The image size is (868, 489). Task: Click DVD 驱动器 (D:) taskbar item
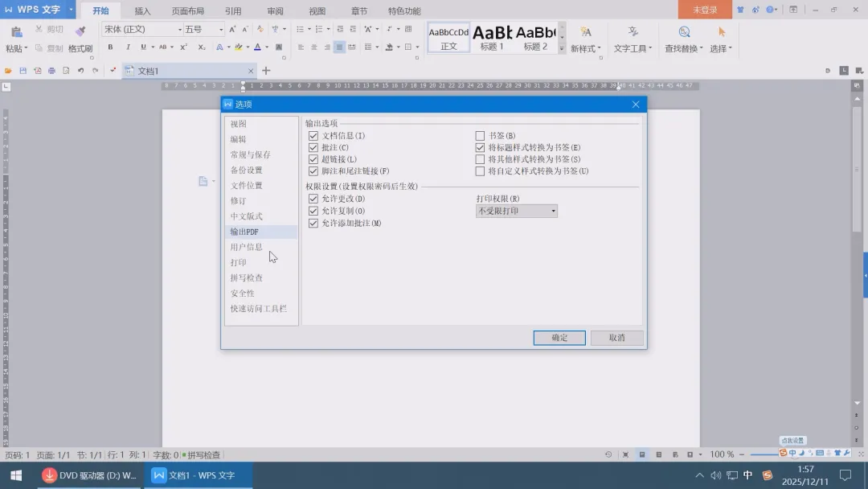click(x=90, y=475)
